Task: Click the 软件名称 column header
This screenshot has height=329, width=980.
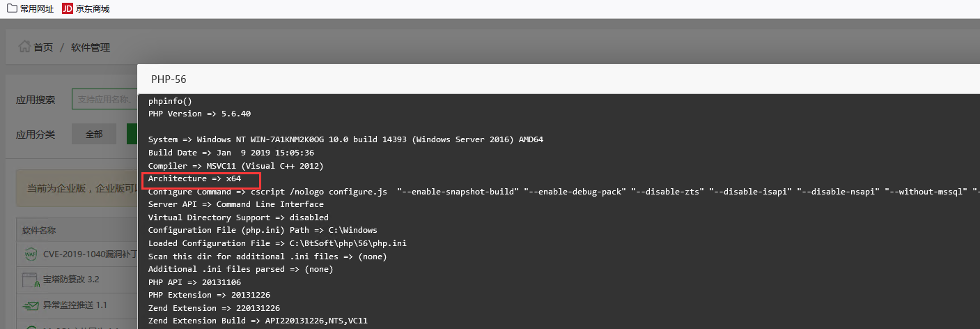Action: point(39,230)
